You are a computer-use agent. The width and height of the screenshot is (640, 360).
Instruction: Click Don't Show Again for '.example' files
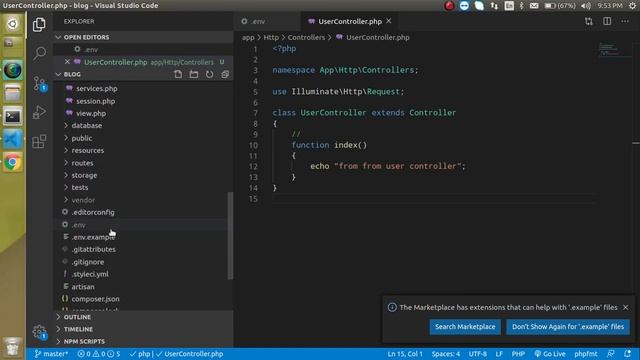568,327
